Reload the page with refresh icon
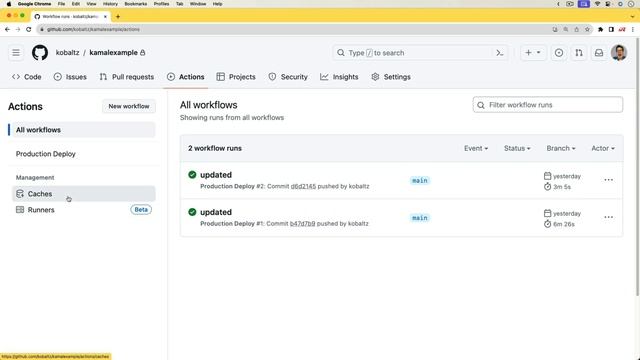This screenshot has width=640, height=360. pos(29,29)
